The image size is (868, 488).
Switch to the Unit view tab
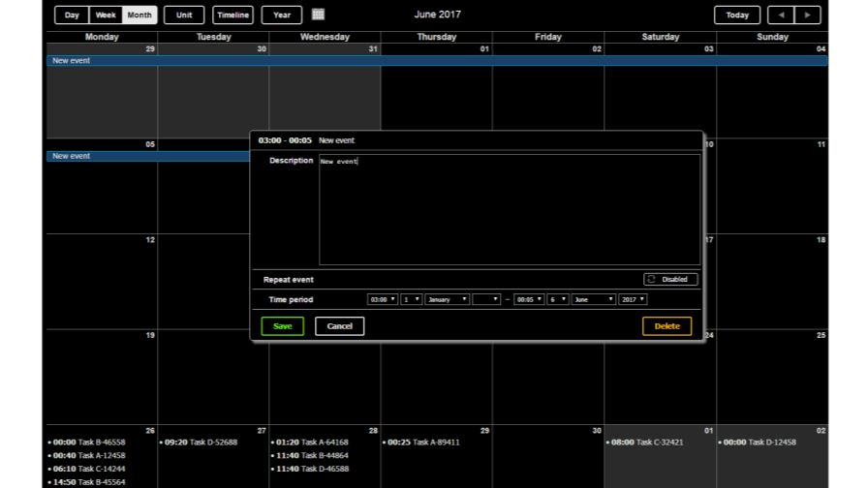coord(184,15)
